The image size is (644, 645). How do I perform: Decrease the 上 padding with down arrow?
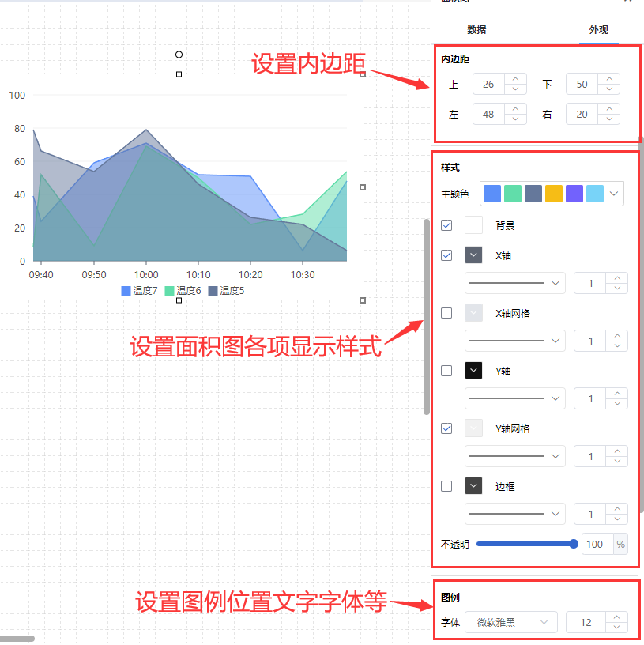click(x=515, y=89)
